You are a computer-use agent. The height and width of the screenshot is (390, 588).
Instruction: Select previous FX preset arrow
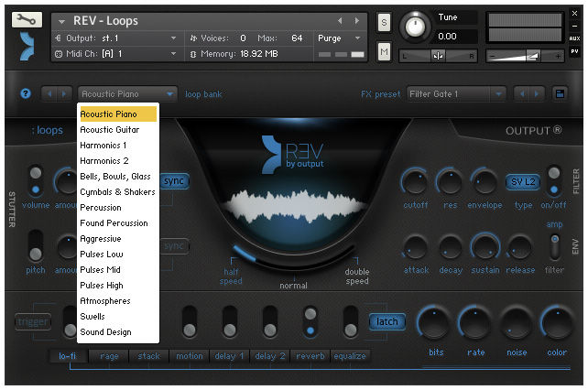pos(522,93)
